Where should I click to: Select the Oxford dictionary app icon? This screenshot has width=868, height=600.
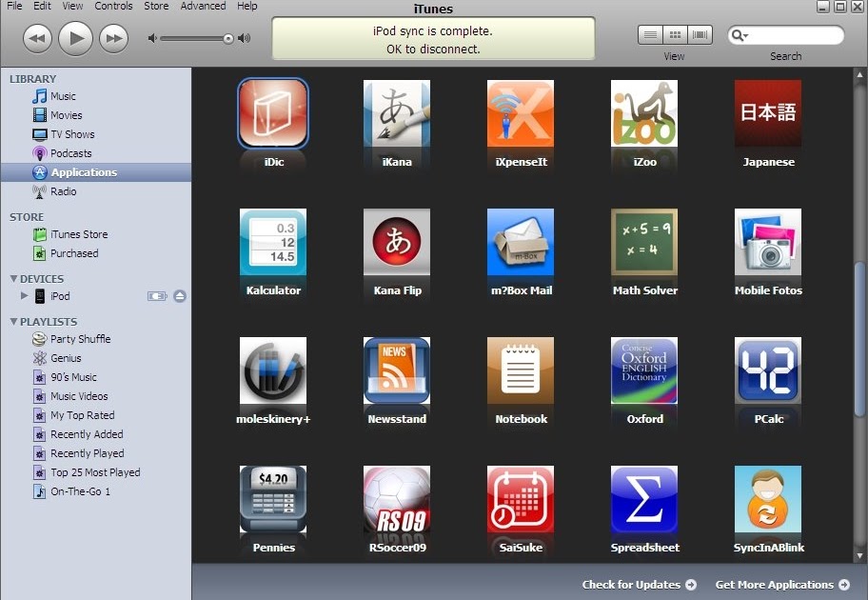[x=644, y=370]
